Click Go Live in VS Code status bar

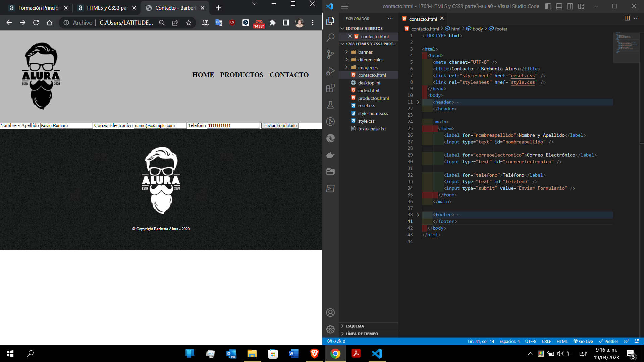pyautogui.click(x=584, y=341)
